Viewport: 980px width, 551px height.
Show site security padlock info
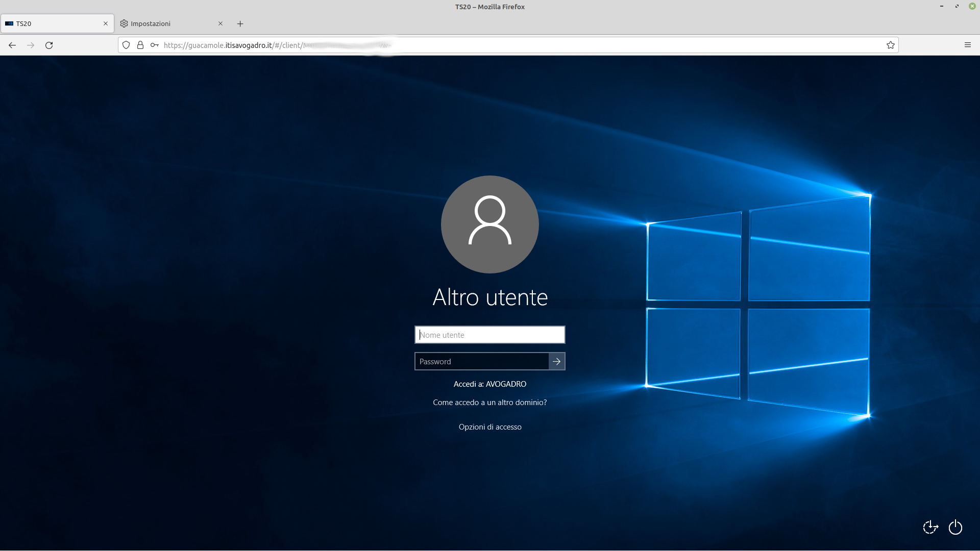tap(140, 45)
